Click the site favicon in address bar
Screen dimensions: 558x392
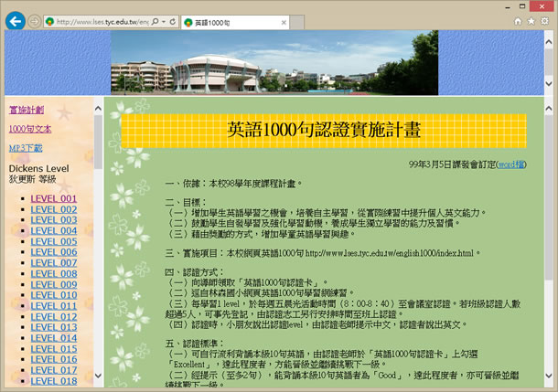click(x=49, y=22)
